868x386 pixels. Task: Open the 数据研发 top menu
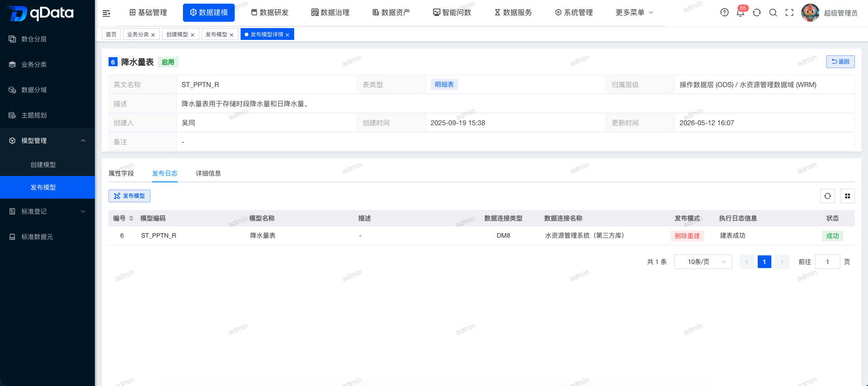(x=270, y=13)
